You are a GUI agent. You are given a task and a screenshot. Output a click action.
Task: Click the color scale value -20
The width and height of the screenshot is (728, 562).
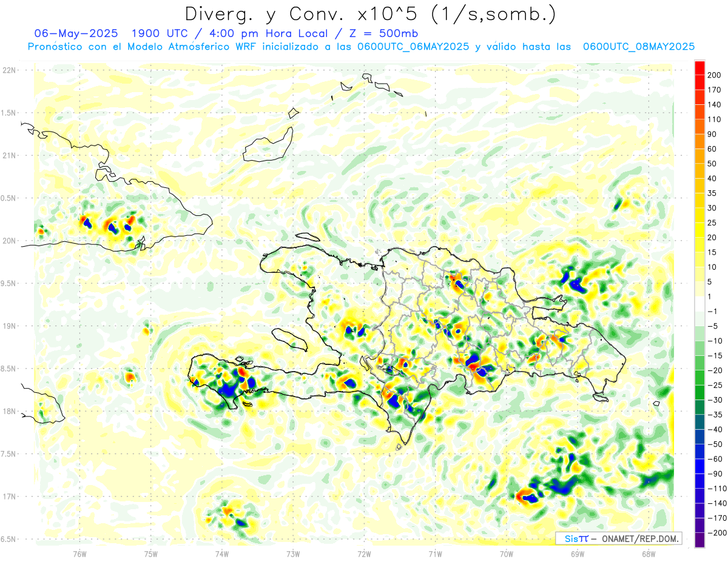tap(715, 370)
